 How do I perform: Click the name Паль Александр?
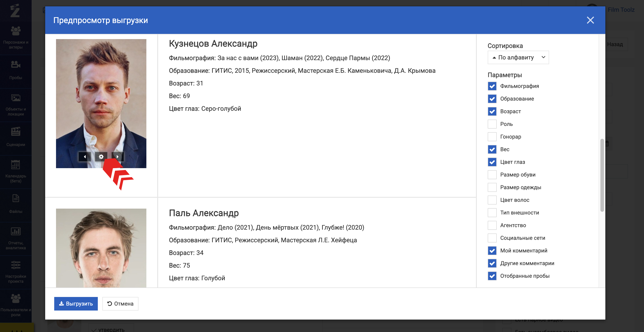click(204, 213)
